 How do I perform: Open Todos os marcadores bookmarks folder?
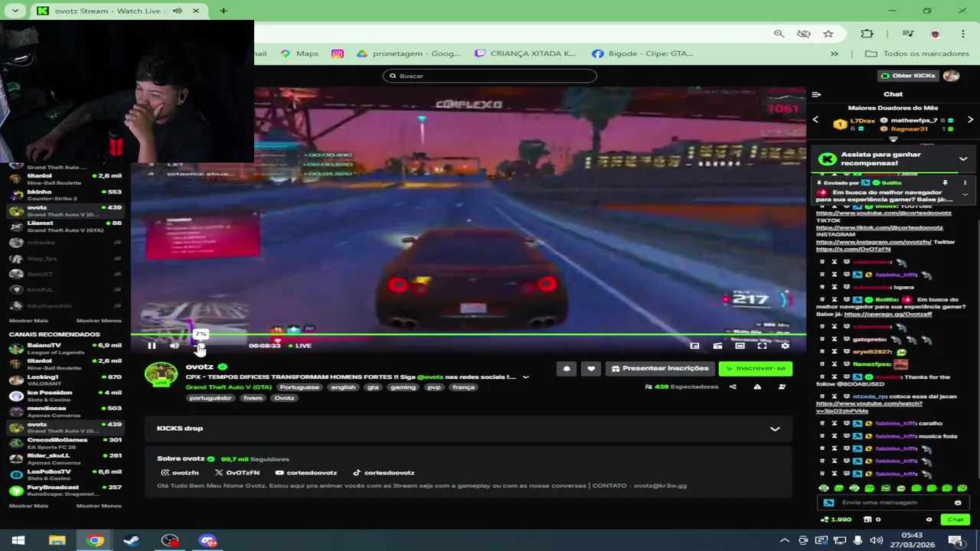[x=917, y=54]
